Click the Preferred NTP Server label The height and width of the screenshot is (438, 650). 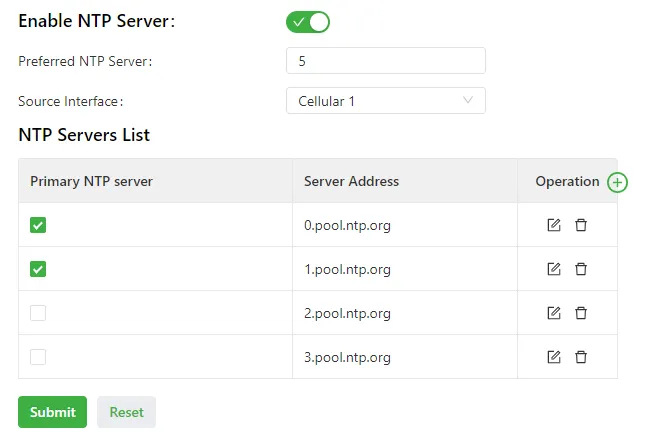85,61
